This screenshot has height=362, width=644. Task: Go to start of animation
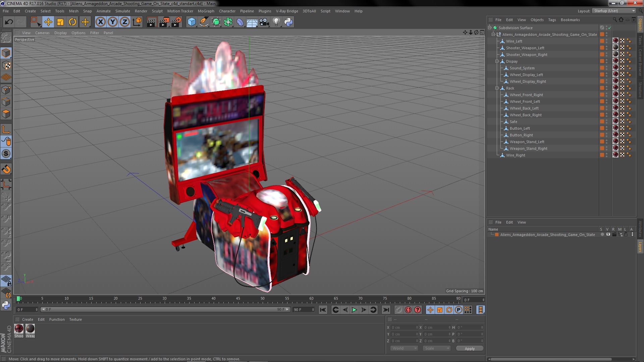pyautogui.click(x=323, y=310)
